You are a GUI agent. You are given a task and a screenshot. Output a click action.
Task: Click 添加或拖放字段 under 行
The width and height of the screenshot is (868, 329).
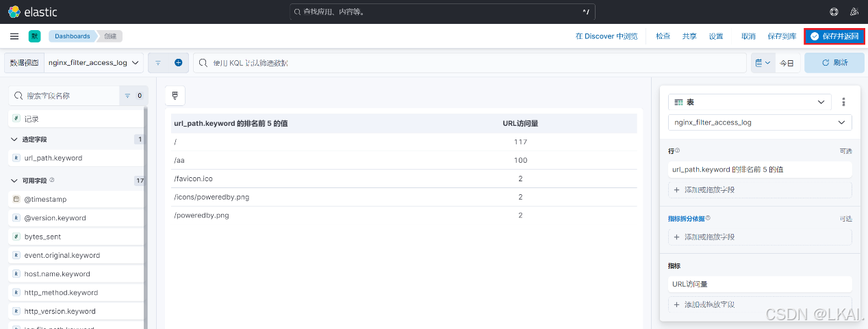click(x=760, y=189)
